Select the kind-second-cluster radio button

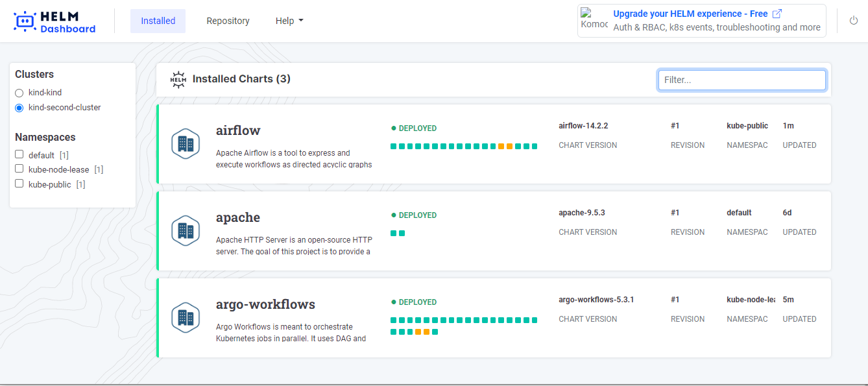click(19, 108)
